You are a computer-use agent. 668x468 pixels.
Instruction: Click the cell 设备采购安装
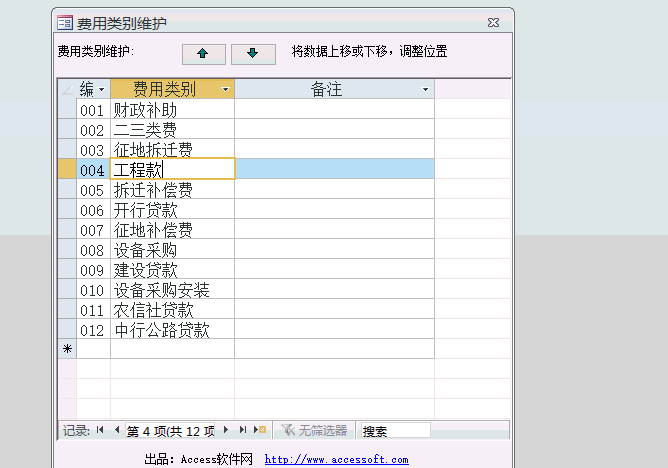(x=172, y=289)
